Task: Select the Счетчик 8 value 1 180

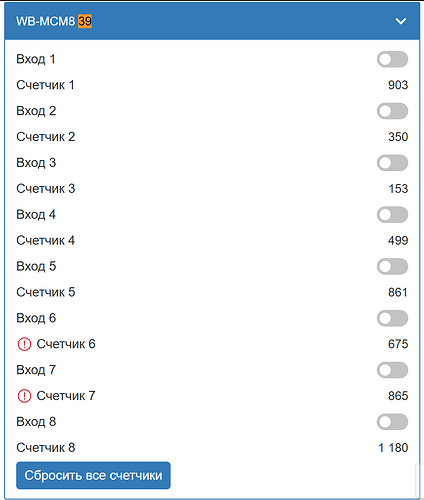Action: (393, 448)
